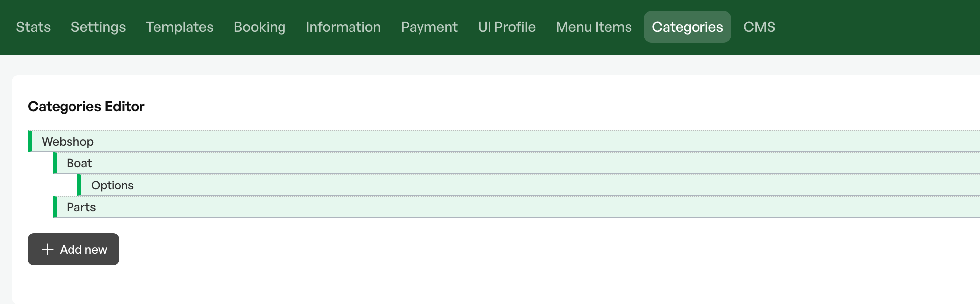Click the plus icon in Add new

(x=47, y=249)
